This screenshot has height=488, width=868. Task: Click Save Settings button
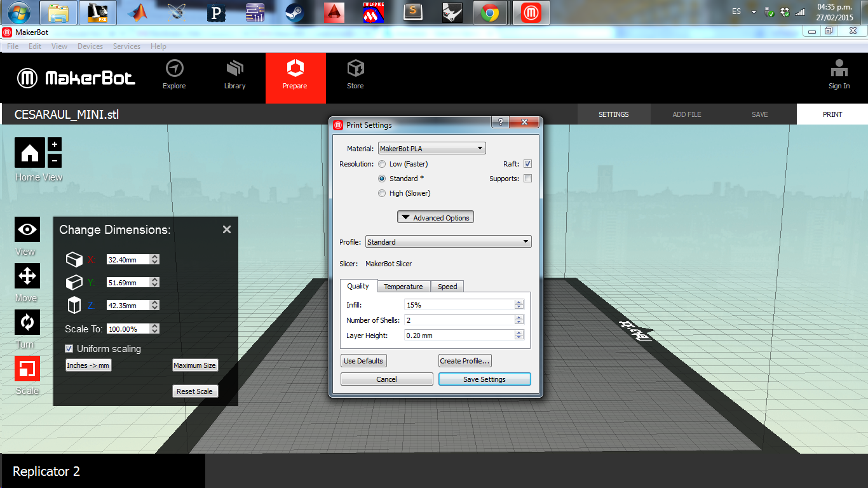(x=485, y=379)
